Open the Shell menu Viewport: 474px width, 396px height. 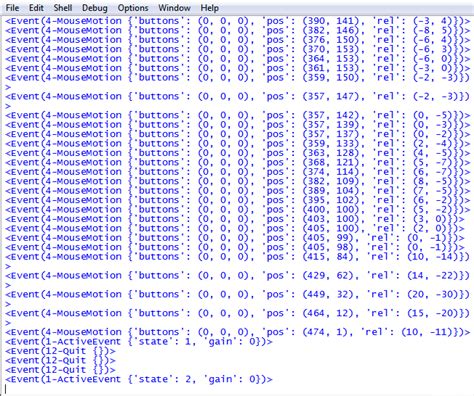point(63,8)
